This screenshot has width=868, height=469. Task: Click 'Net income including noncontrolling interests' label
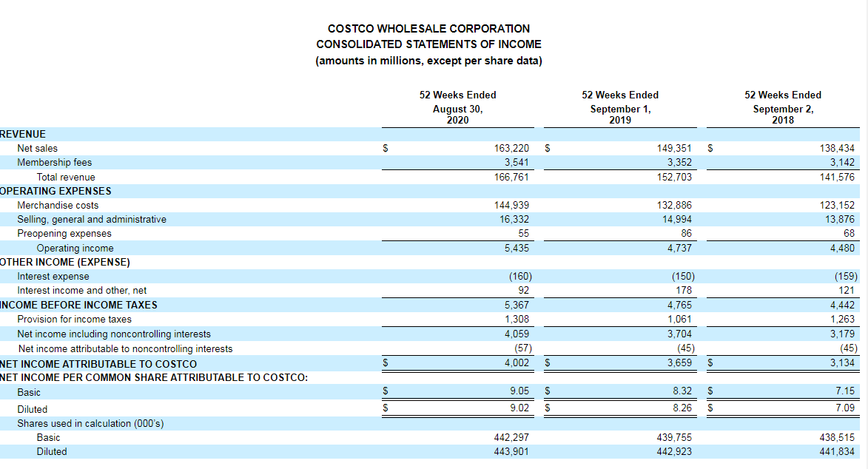[x=113, y=334]
